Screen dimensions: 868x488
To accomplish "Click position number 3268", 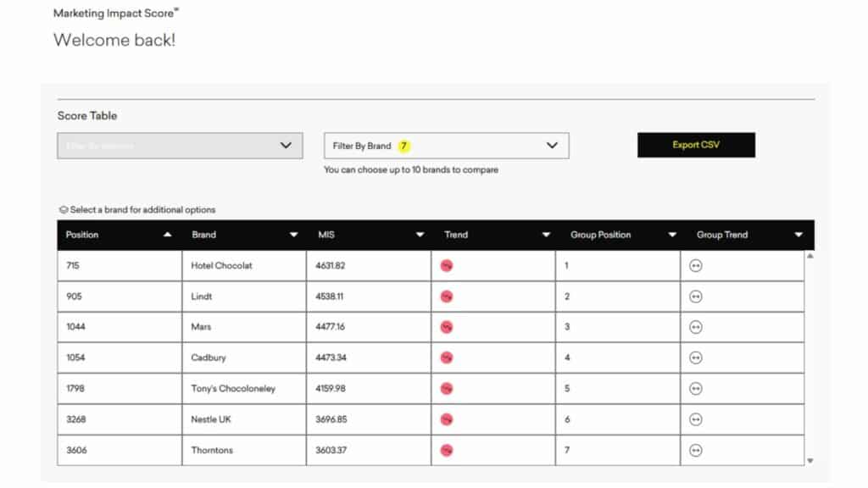I will tap(76, 419).
